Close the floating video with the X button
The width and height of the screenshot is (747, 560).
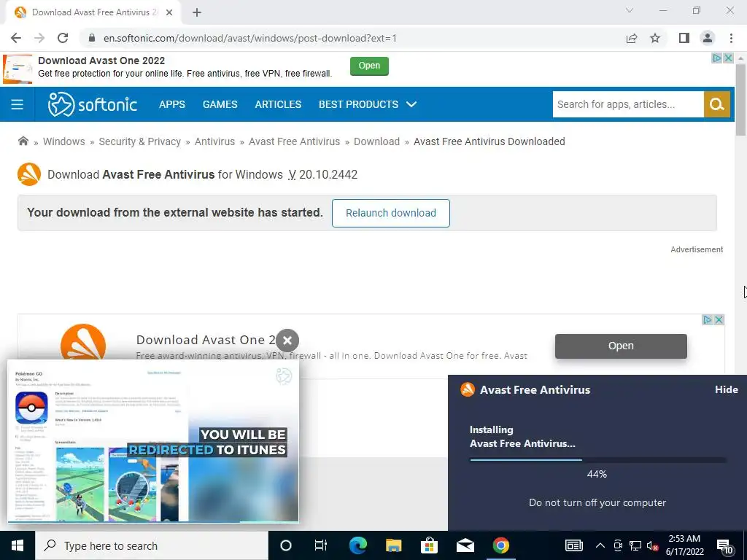coord(287,341)
